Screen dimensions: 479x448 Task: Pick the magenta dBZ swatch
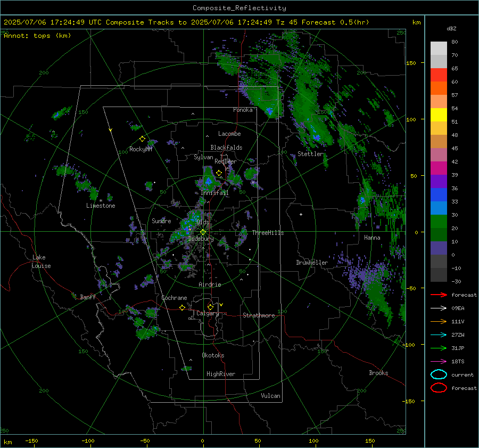coord(439,168)
